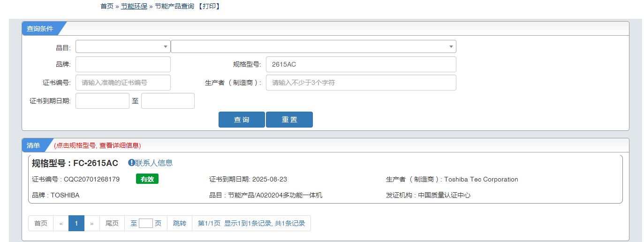
Task: Click the 查询条件 panel header tab
Action: pos(40,29)
